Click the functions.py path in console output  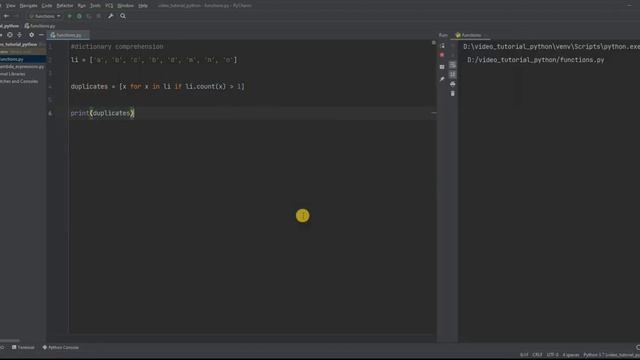(x=536, y=60)
